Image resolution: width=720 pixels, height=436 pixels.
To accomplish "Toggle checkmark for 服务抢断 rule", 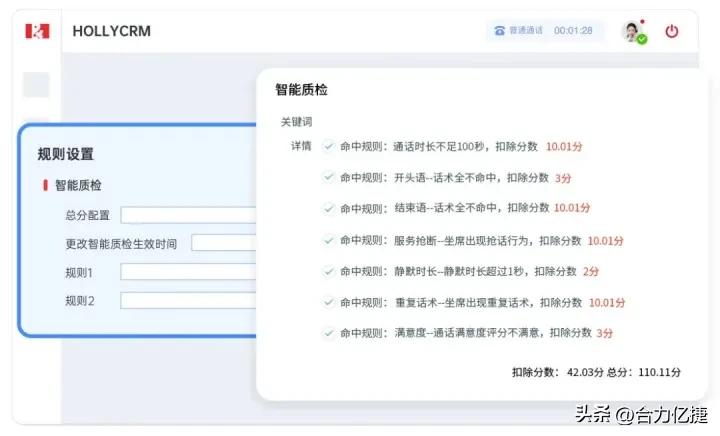I will tap(328, 240).
